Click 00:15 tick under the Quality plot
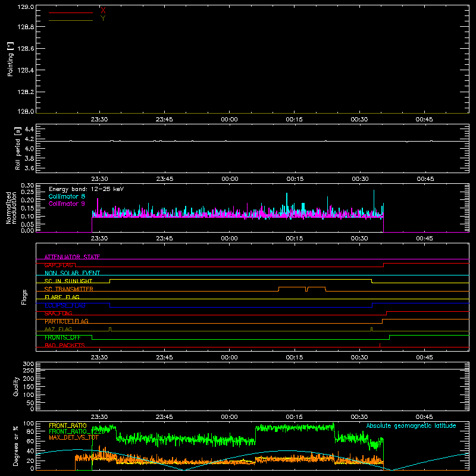 294,417
